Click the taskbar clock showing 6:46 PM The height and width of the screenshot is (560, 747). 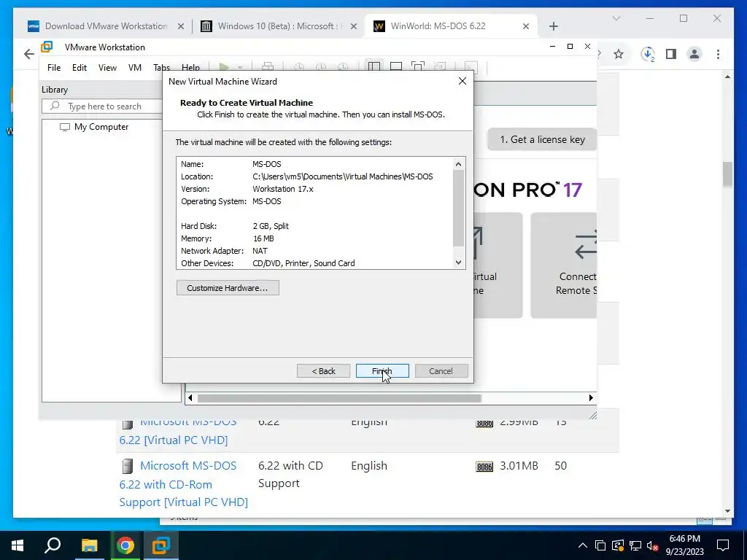pos(685,545)
